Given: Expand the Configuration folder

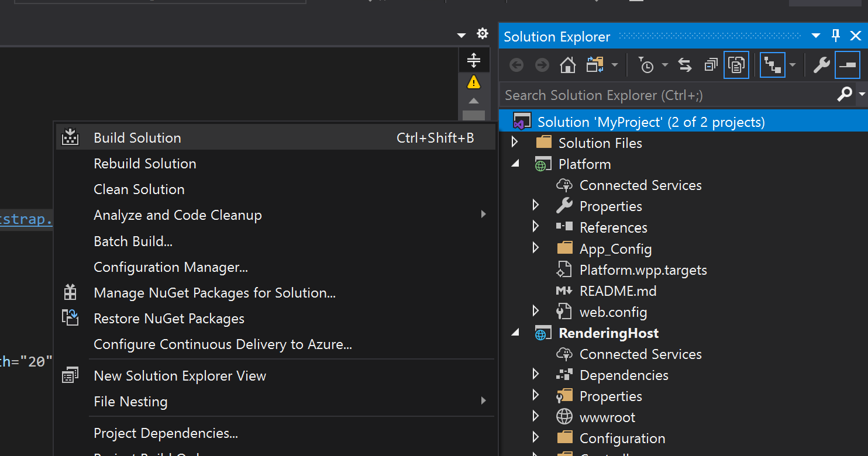Looking at the screenshot, I should point(536,437).
